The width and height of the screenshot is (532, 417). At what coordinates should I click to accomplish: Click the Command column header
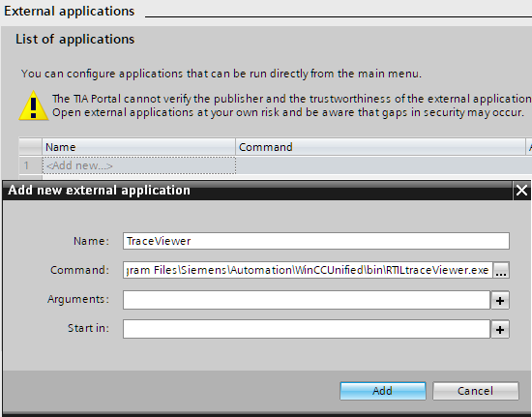tap(380, 147)
